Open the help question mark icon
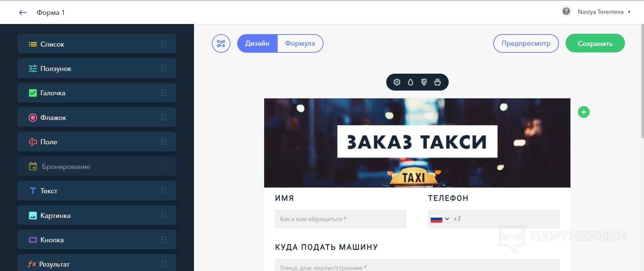The height and width of the screenshot is (271, 644). [566, 11]
